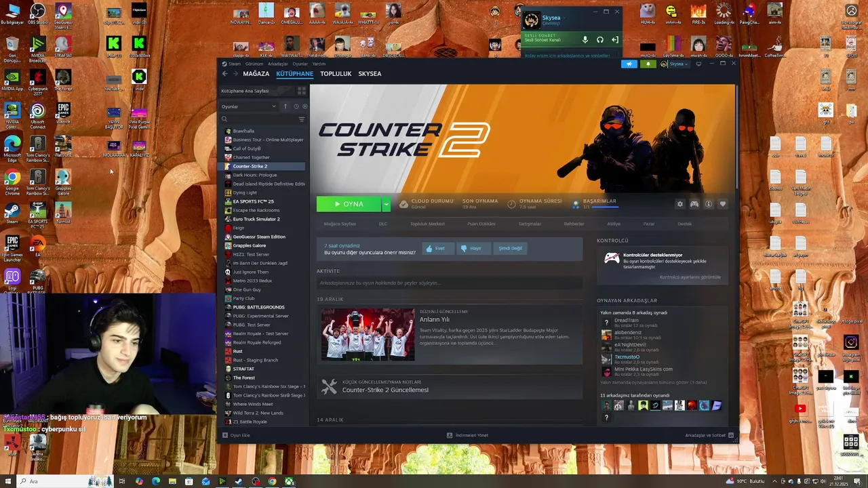The width and height of the screenshot is (868, 488).
Task: Open the Epic Games Launcher desktop icon
Action: click(12, 248)
